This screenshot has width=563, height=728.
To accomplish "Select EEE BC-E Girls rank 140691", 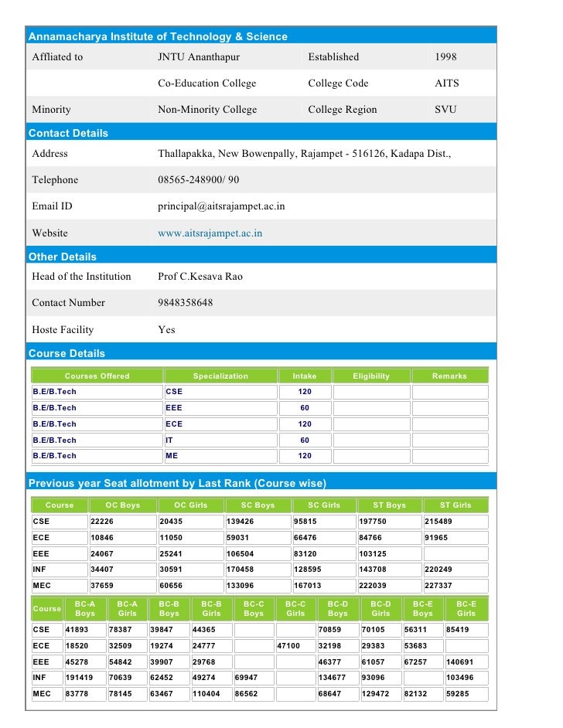I will (x=460, y=662).
